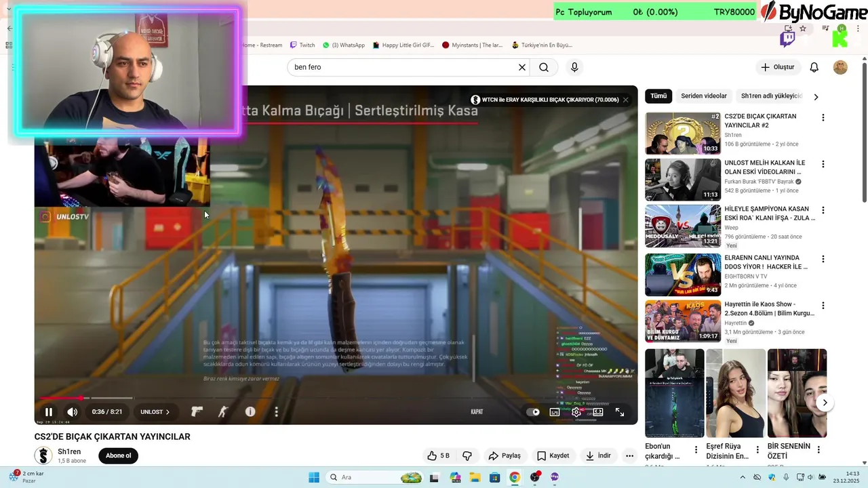Open options for HİLEYLE ŞAMPİYONA KASAN video
This screenshot has width=868, height=488.
point(823,210)
